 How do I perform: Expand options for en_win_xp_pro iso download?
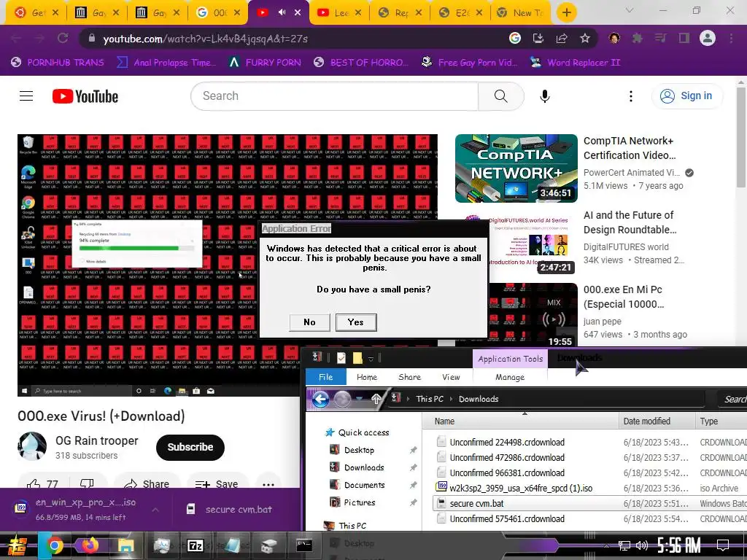point(155,510)
